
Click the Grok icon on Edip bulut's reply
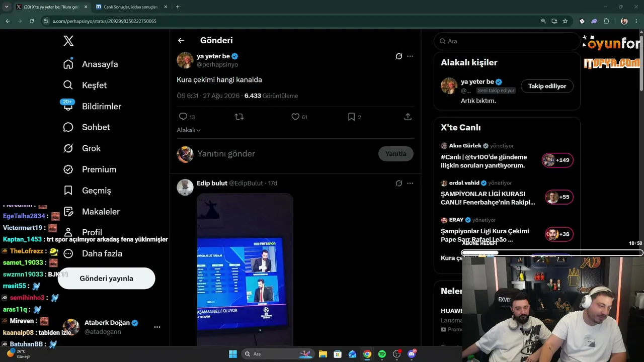[x=399, y=184]
